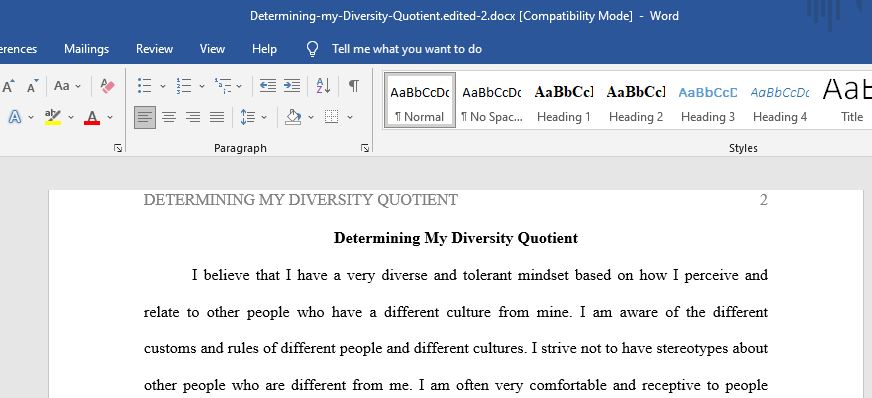
Task: Toggle show paragraph marks
Action: [x=354, y=86]
